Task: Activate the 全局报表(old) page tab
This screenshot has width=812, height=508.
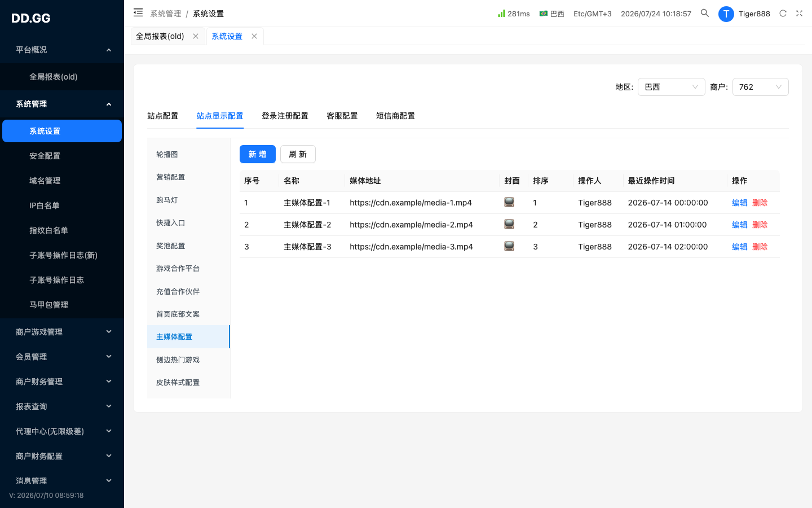Action: coord(160,36)
